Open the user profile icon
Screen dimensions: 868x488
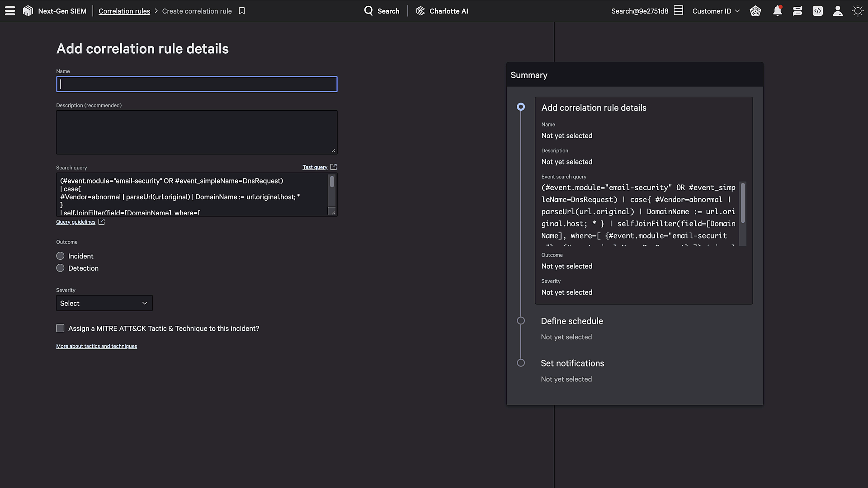[x=838, y=11]
